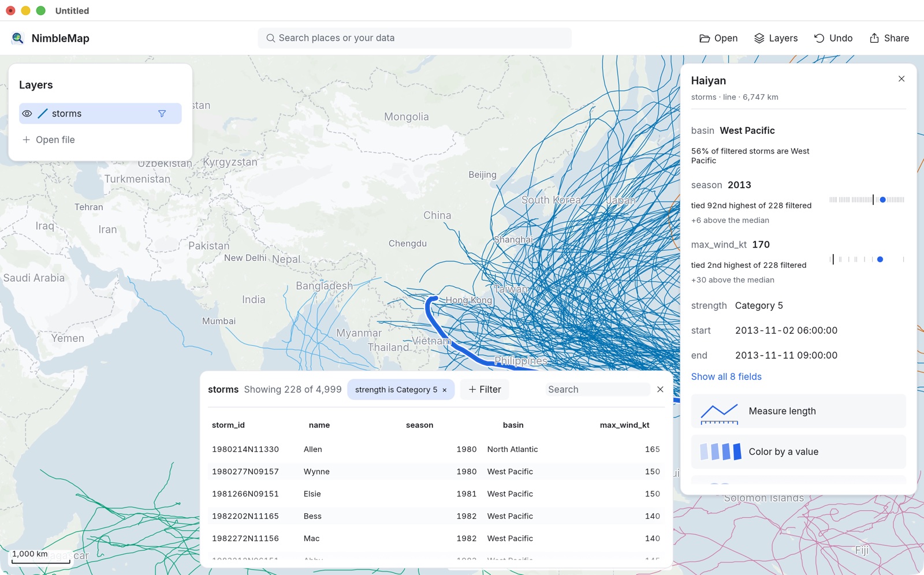Sort by the name column header
Viewport: 924px width, 575px height.
pyautogui.click(x=319, y=425)
